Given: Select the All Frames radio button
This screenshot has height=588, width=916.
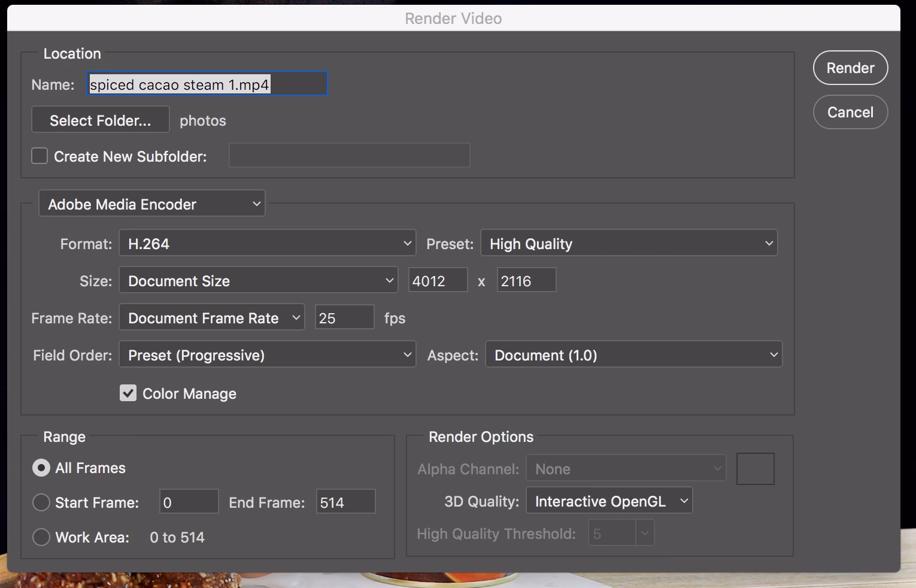Looking at the screenshot, I should pos(41,468).
